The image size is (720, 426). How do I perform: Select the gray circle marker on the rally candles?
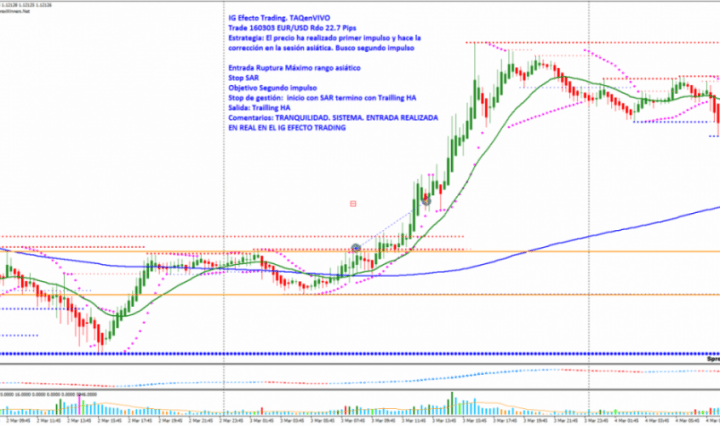[x=427, y=199]
